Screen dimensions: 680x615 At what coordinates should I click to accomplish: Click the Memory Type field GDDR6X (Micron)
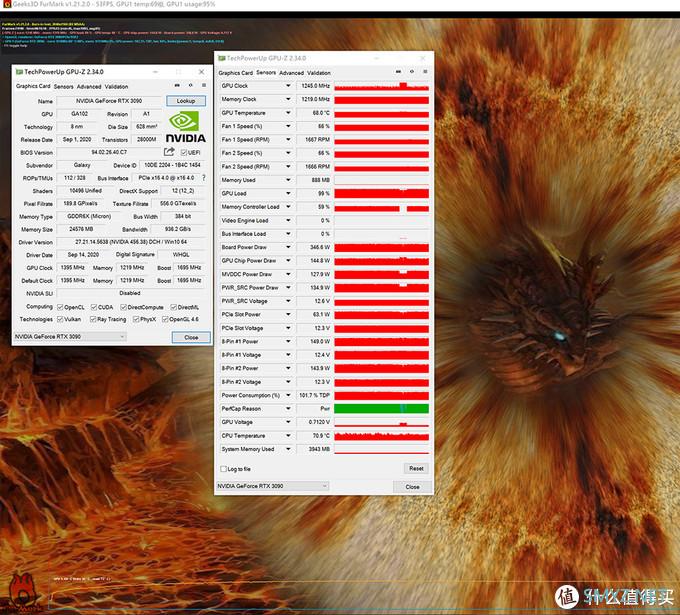(x=89, y=216)
